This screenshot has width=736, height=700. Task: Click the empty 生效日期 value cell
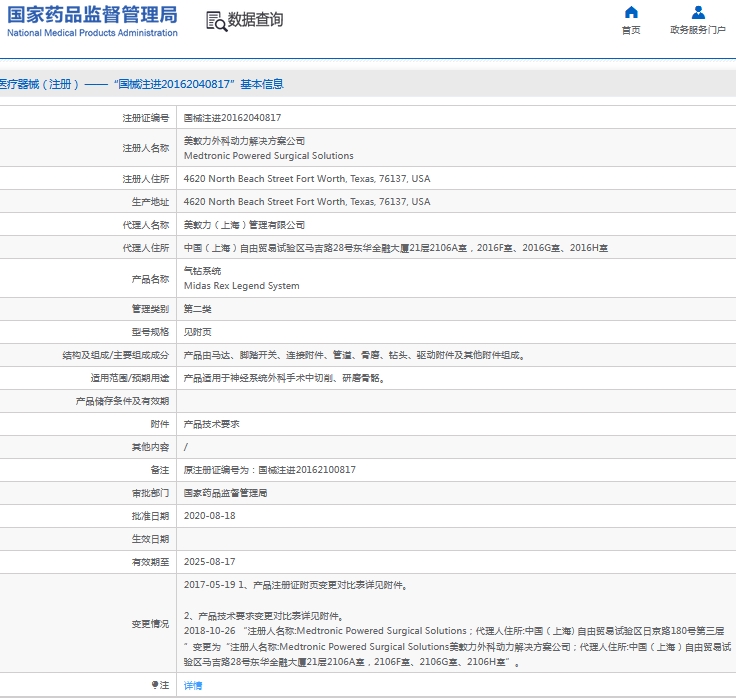456,539
